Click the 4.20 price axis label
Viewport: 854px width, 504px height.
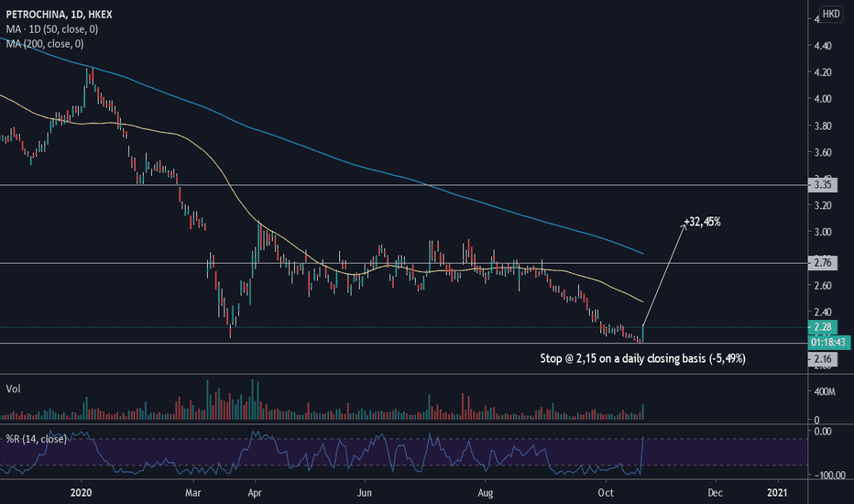point(823,72)
